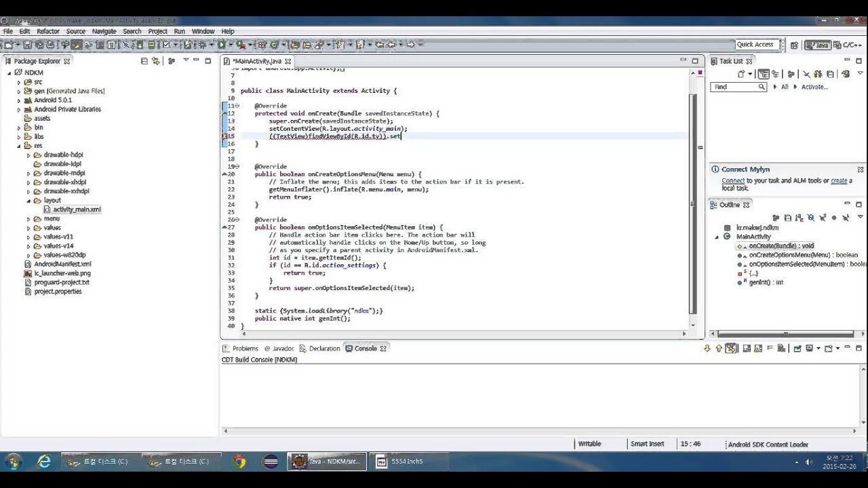Screen dimensions: 868x488
Task: Click the Save toolbar icon
Action: point(28,45)
